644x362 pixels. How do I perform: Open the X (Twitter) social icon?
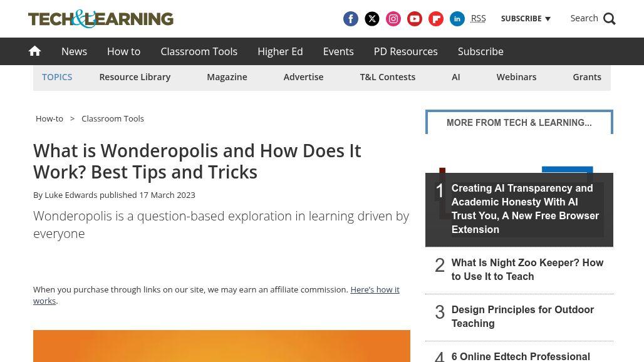(371, 19)
